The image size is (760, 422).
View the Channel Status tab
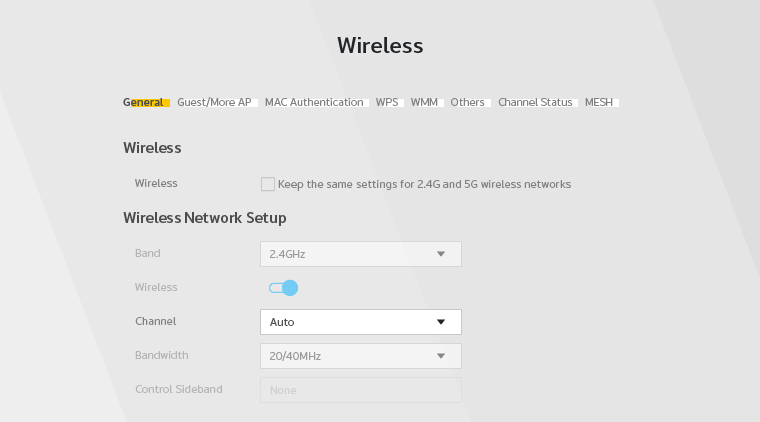535,102
